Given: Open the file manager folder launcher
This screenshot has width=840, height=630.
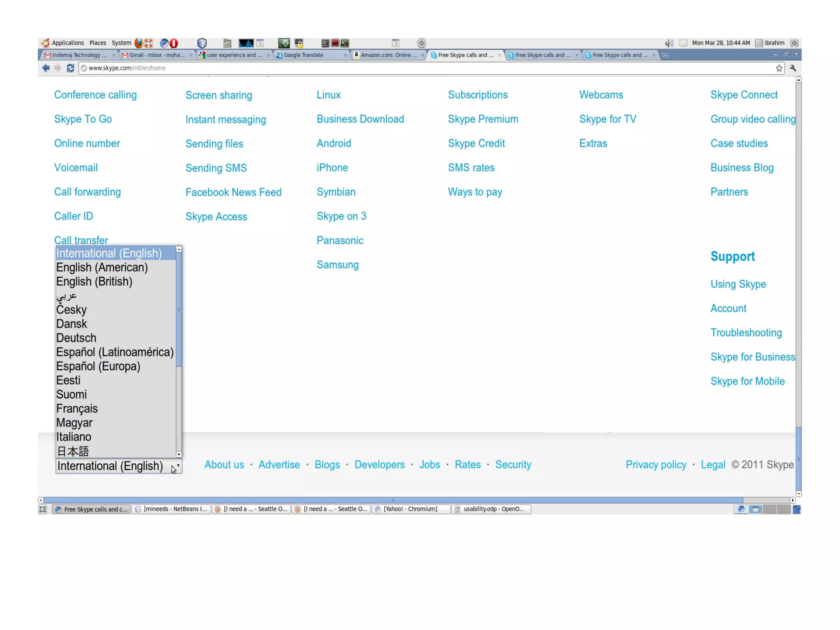Looking at the screenshot, I should pos(227,43).
